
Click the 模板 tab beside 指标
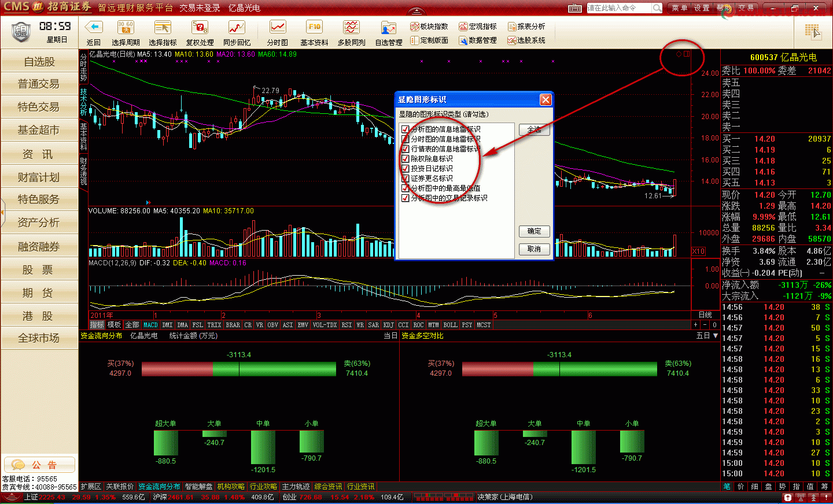click(x=114, y=325)
